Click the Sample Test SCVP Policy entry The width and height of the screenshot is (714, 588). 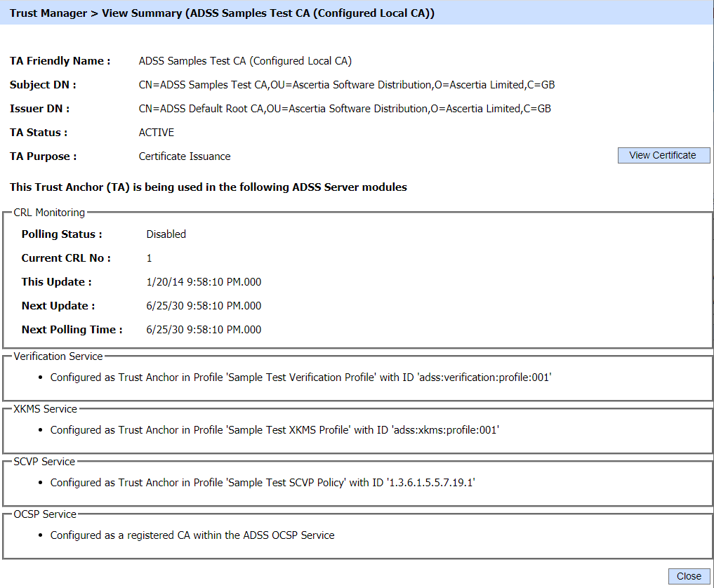point(263,483)
